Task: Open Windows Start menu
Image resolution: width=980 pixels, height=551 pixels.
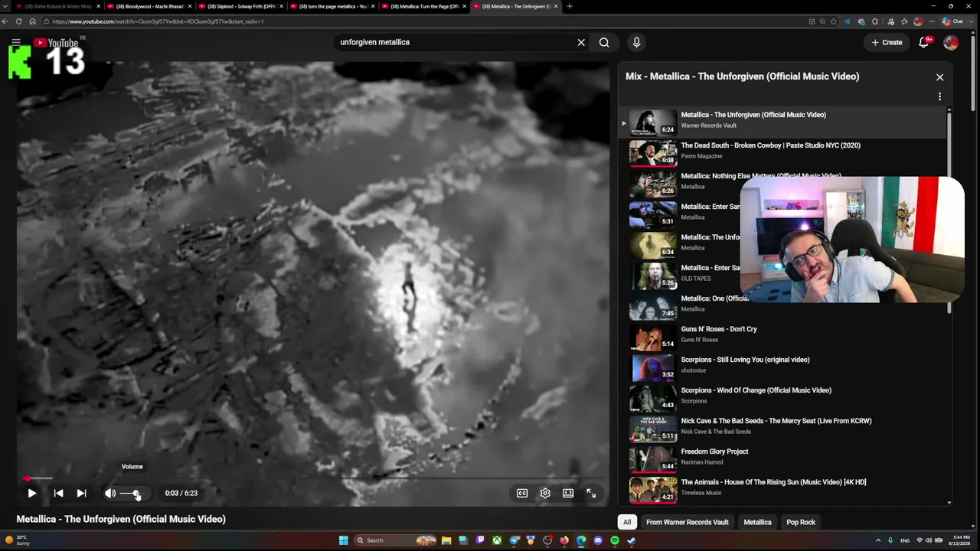Action: tap(344, 540)
